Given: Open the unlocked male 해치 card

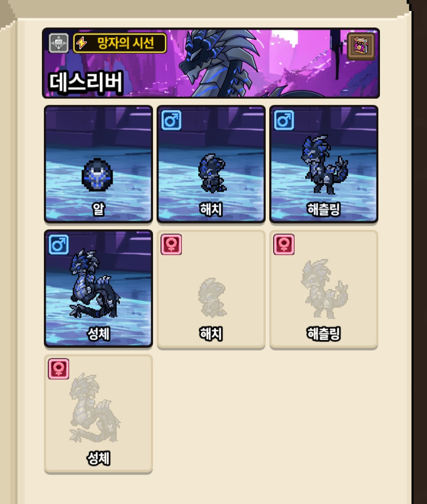Looking at the screenshot, I should coord(211,164).
